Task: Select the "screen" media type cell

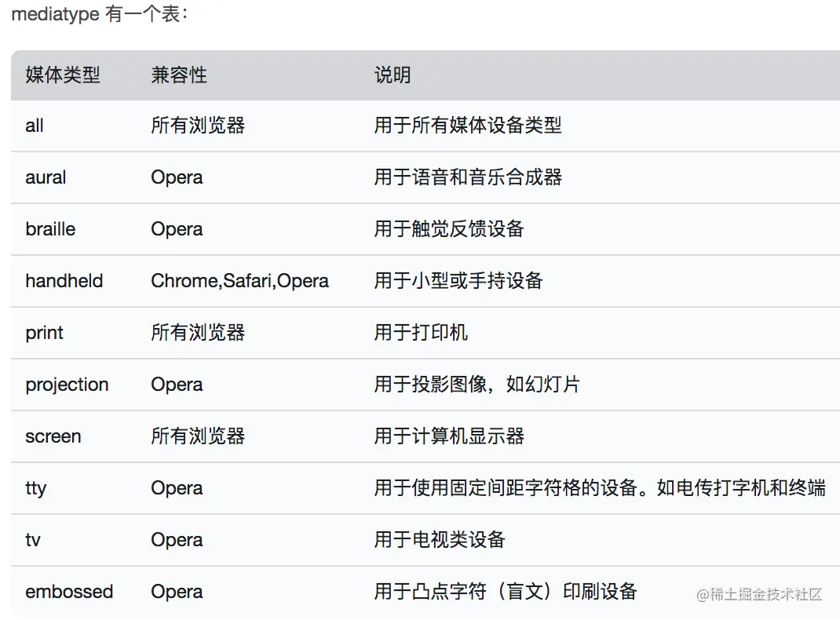Action: (x=53, y=436)
